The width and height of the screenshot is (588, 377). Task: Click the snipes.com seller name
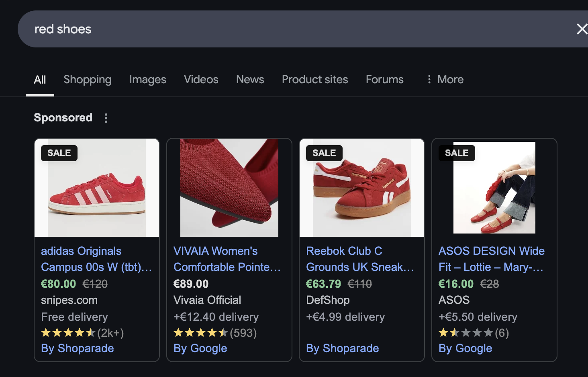(69, 300)
